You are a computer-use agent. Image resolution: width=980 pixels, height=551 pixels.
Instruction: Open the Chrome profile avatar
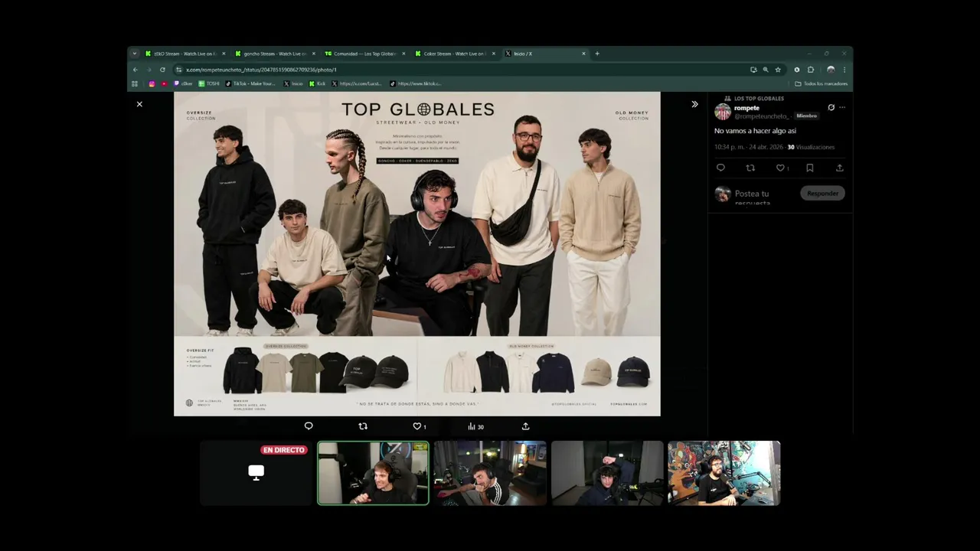(831, 70)
